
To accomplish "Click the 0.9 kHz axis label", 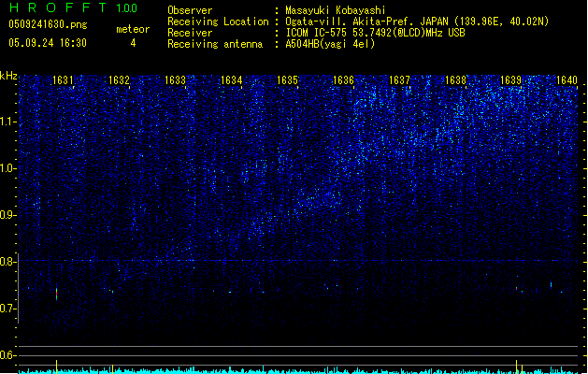I will tap(8, 215).
